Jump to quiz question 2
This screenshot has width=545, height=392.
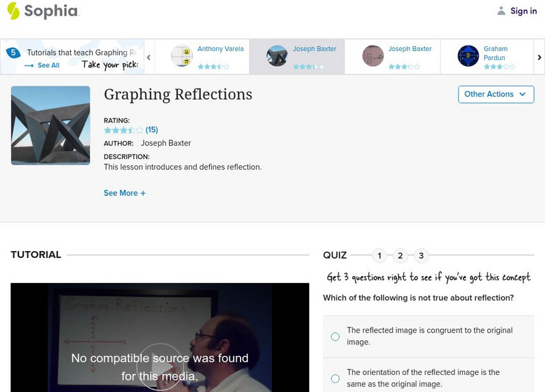400,256
